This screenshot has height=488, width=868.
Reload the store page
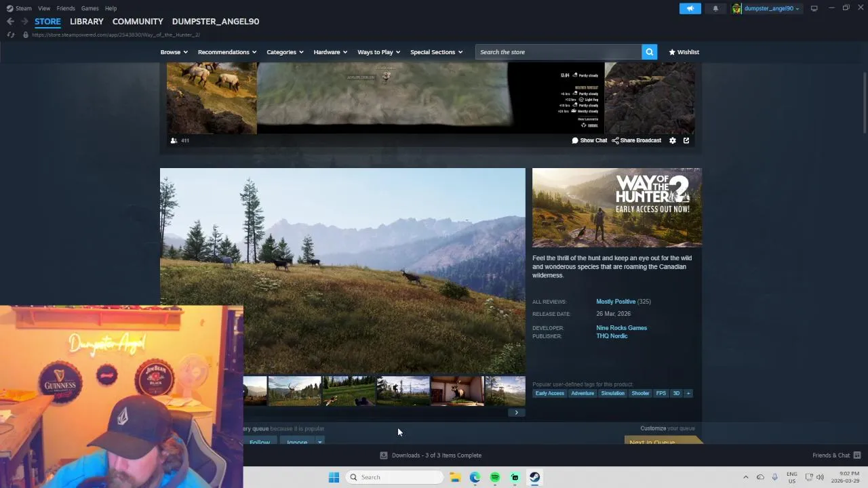pyautogui.click(x=10, y=35)
